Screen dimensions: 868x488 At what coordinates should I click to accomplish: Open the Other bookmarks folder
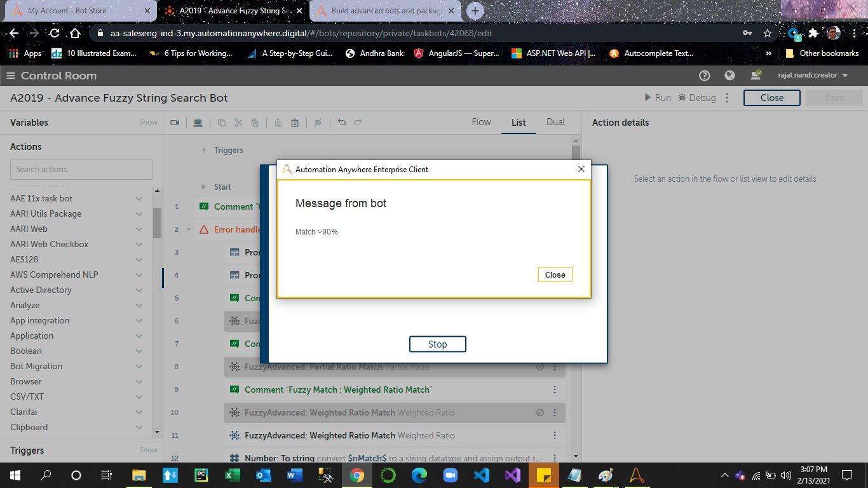tap(822, 53)
